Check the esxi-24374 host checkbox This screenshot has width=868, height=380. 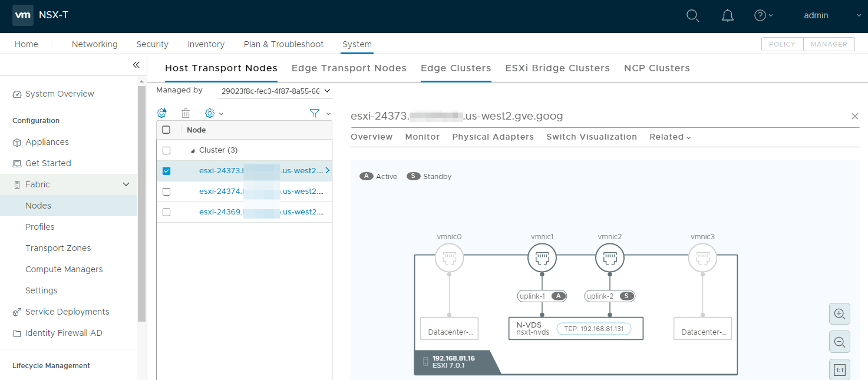click(x=166, y=191)
